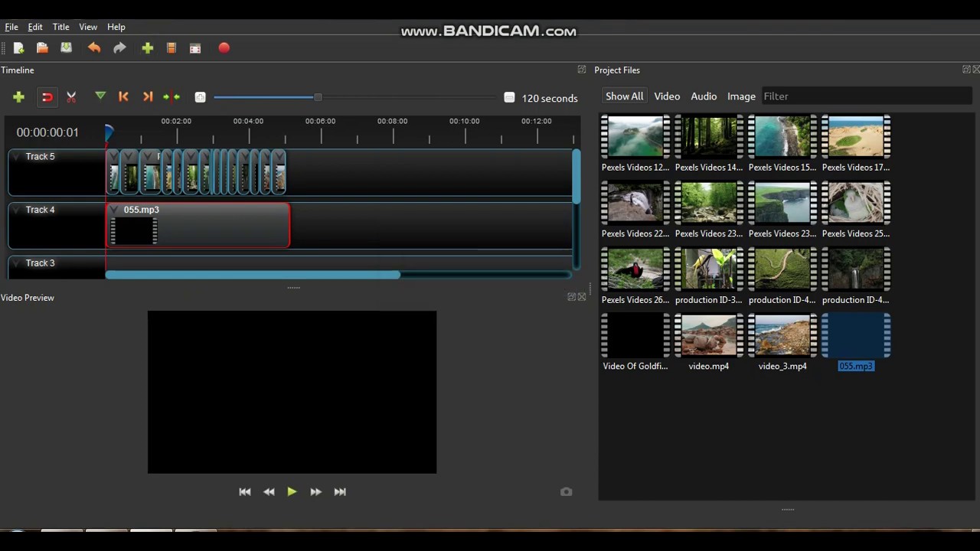Import files using the green plus toolbar icon

[148, 48]
